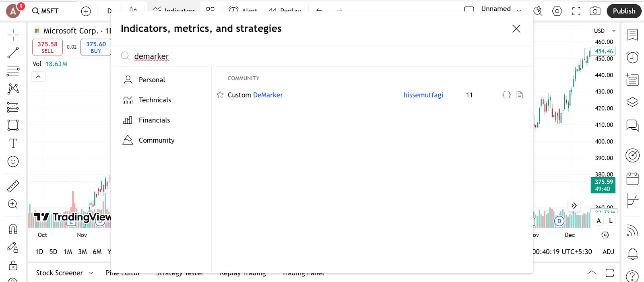Take a chart snapshot
This screenshot has height=282, width=644.
click(x=595, y=11)
